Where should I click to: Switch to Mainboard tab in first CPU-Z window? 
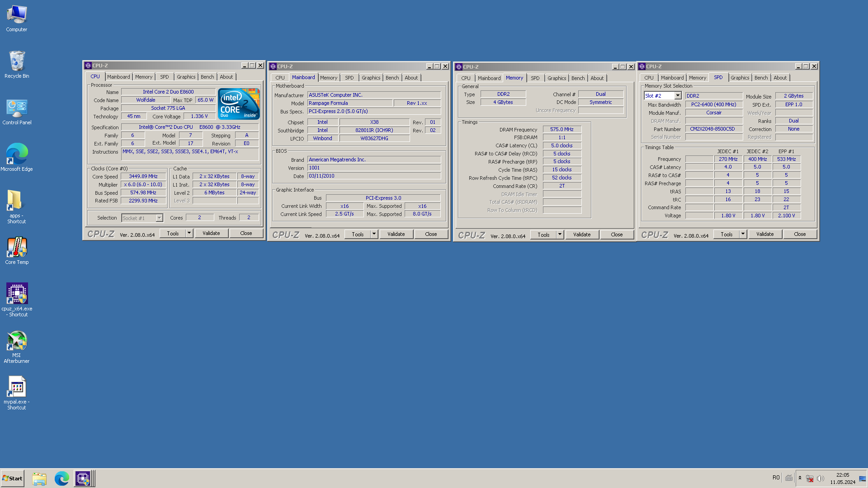118,77
